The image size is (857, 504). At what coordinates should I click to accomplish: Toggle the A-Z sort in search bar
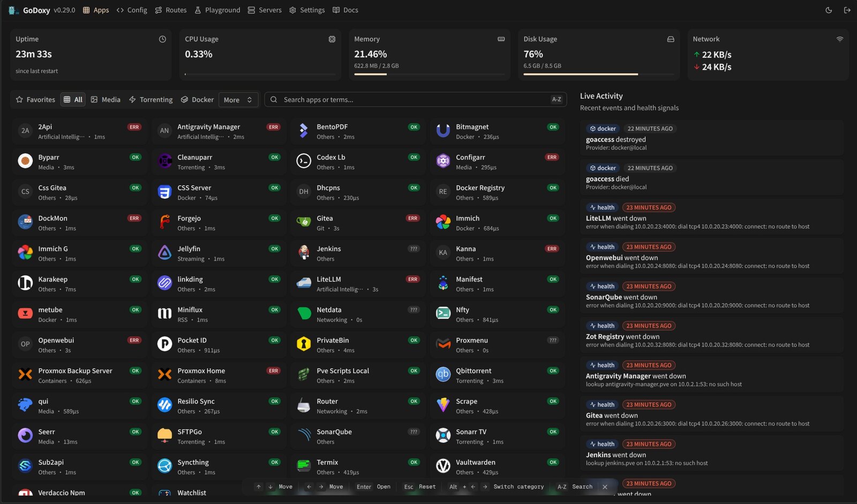(x=557, y=100)
